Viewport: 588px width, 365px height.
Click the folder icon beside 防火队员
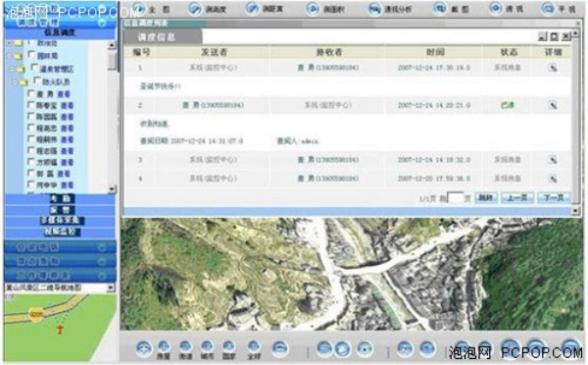(24, 81)
